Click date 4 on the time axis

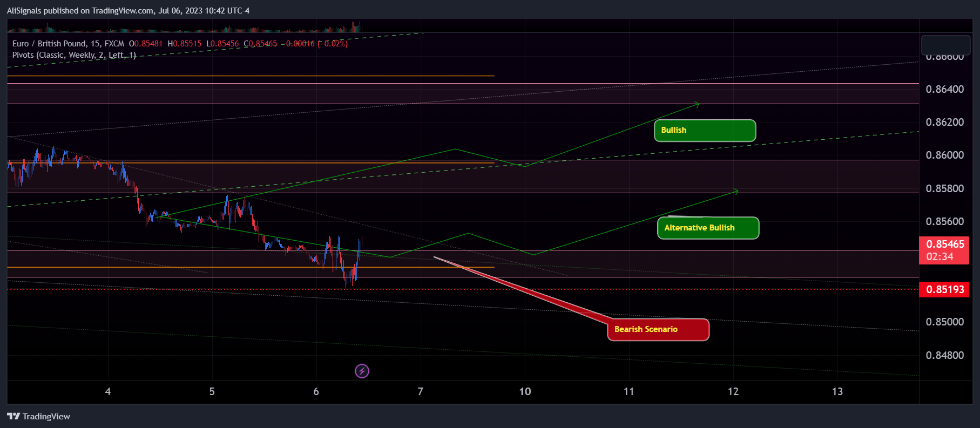(108, 392)
